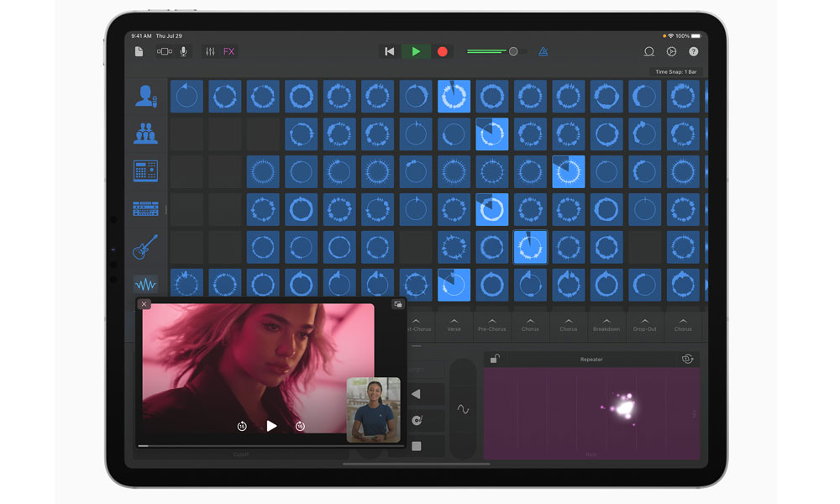The width and height of the screenshot is (840, 504).
Task: Toggle the red record button
Action: pos(443,51)
